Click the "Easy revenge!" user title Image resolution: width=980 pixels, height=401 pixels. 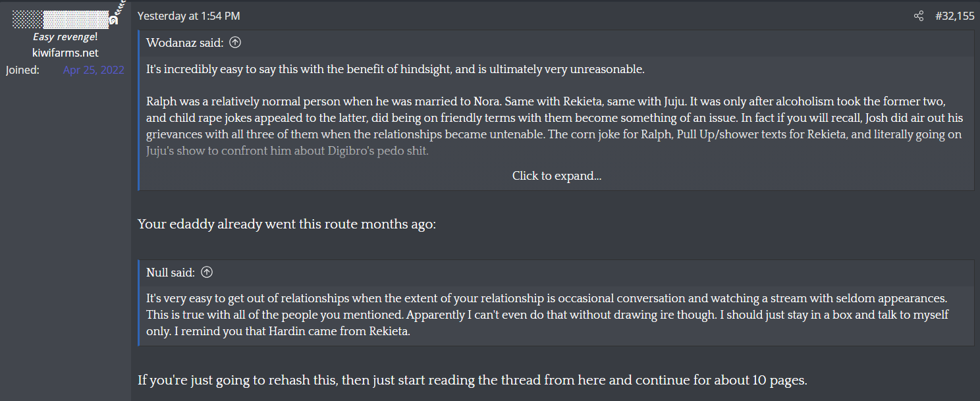(65, 37)
